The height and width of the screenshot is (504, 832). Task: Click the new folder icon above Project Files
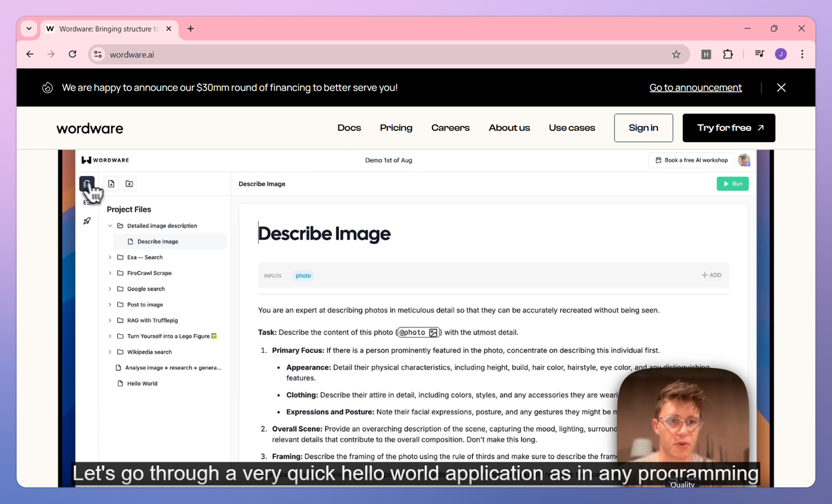130,184
